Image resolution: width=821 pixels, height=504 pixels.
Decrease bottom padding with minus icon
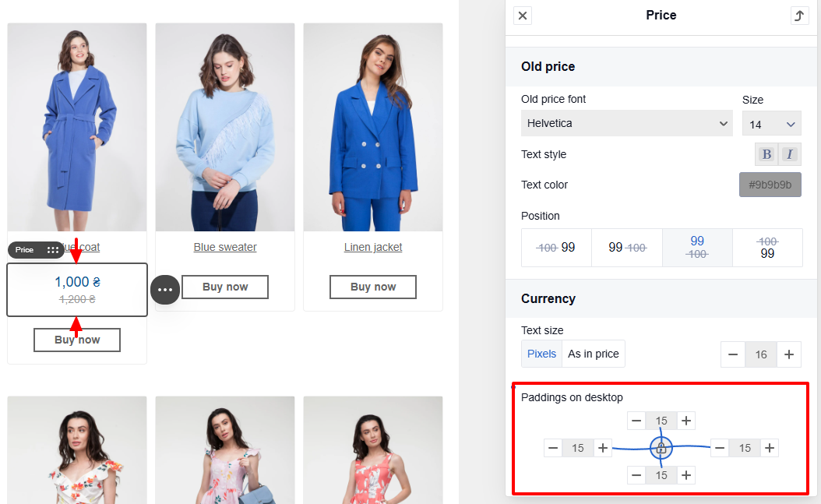tap(636, 475)
